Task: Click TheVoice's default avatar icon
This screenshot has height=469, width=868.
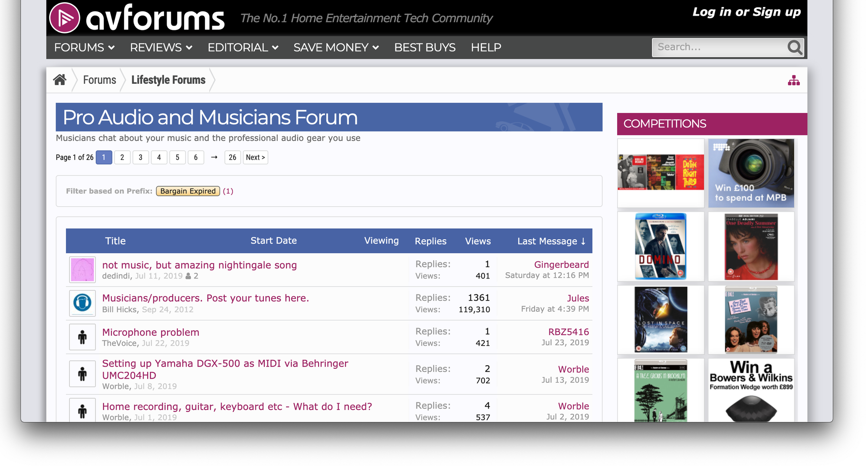Action: pyautogui.click(x=82, y=337)
